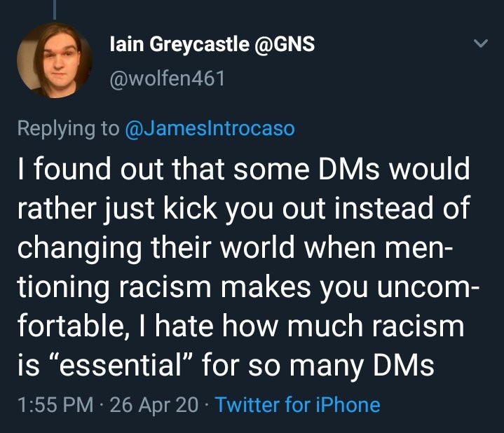Open Iain Greycastle's profile picture
The width and height of the screenshot is (504, 433).
point(54,60)
